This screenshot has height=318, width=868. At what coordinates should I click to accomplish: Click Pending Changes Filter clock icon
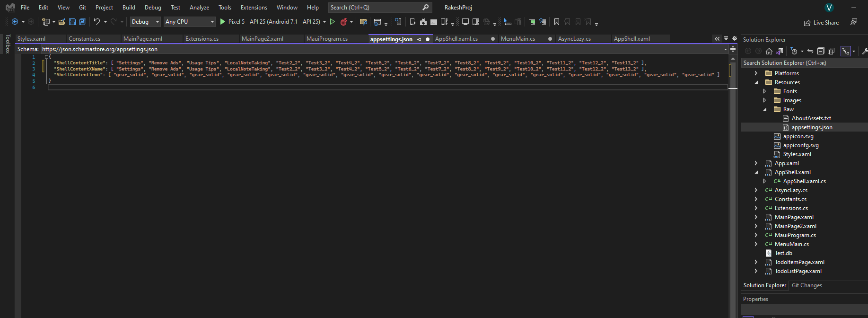pos(794,51)
